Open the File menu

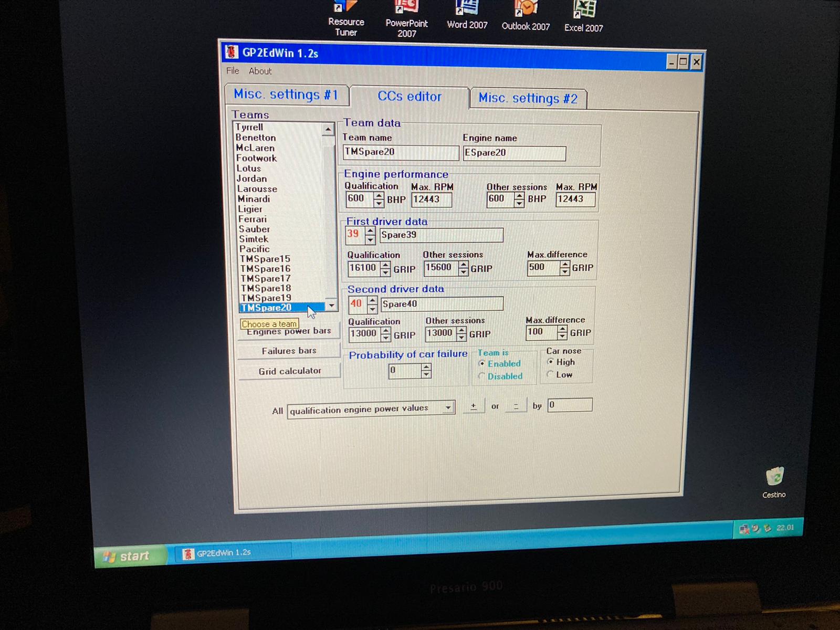tap(233, 71)
